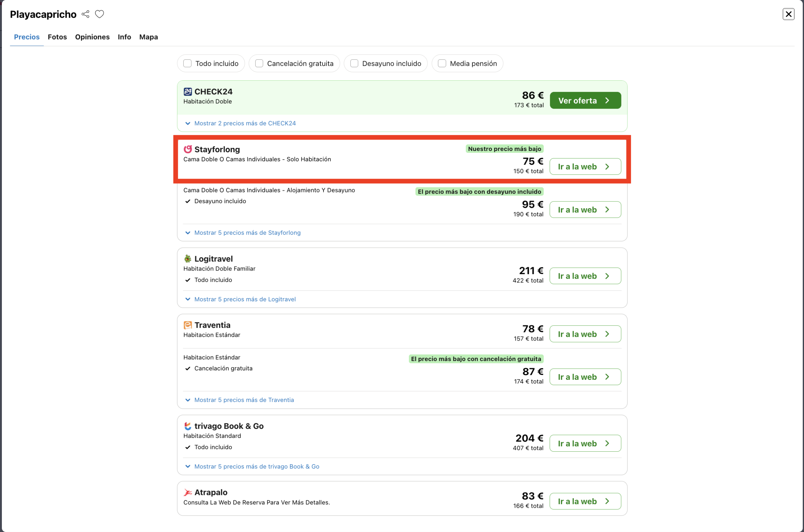Click Ver oferta for CHECK24
The height and width of the screenshot is (532, 804).
(585, 100)
